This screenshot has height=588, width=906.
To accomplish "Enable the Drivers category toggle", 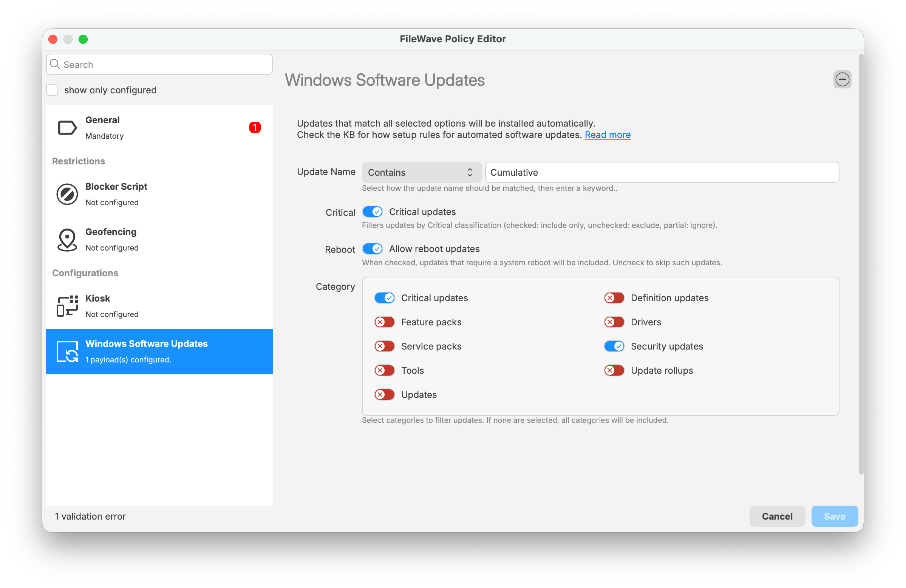I will click(x=614, y=322).
